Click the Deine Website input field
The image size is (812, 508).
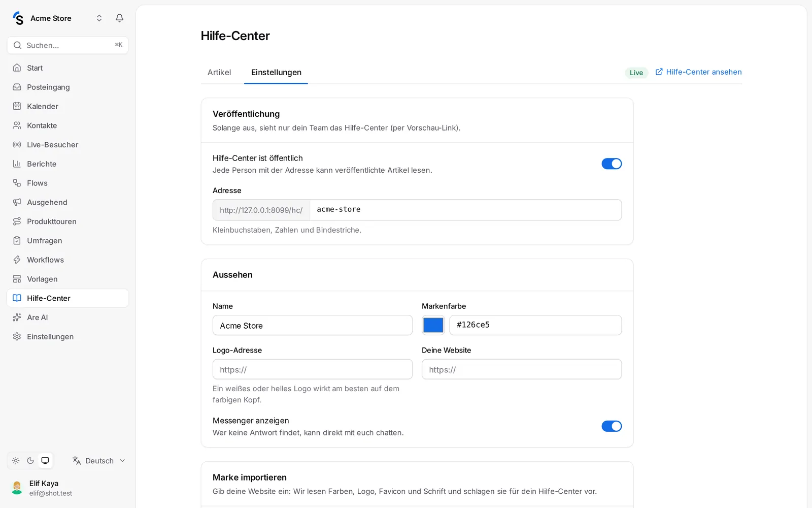coord(522,369)
